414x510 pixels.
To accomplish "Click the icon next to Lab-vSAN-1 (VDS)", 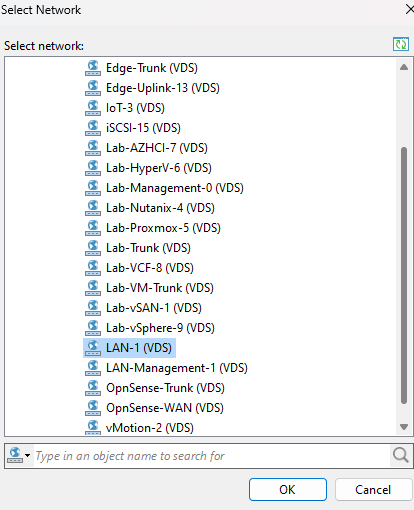I will pos(93,308).
